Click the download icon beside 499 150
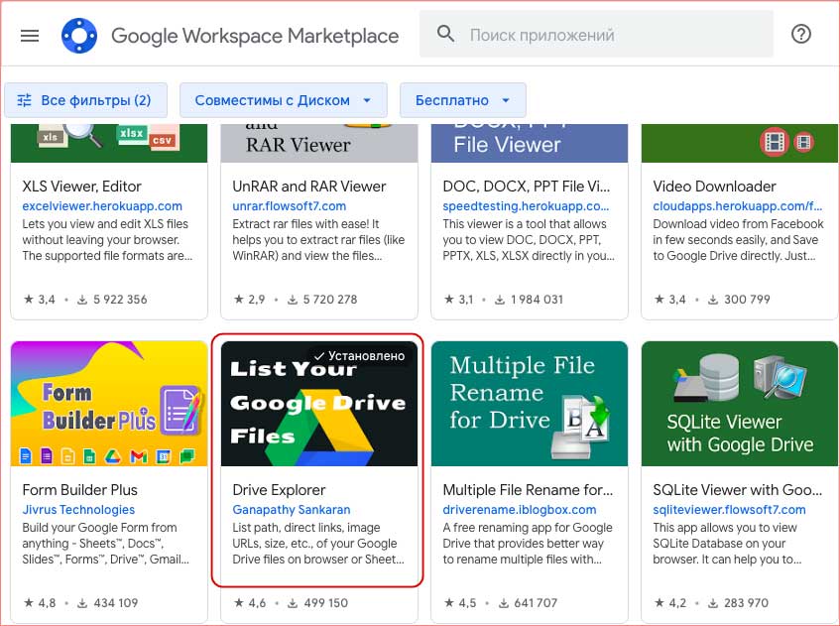The height and width of the screenshot is (626, 840). (x=293, y=603)
